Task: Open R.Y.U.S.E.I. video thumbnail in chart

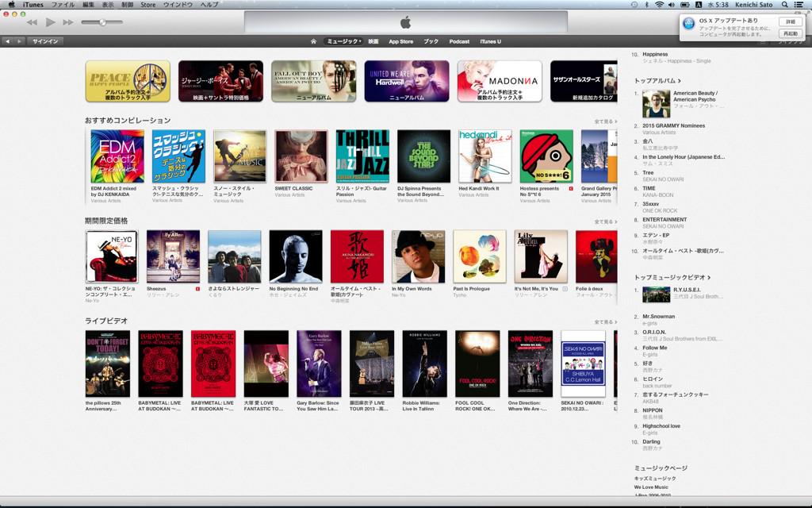Action: point(656,294)
